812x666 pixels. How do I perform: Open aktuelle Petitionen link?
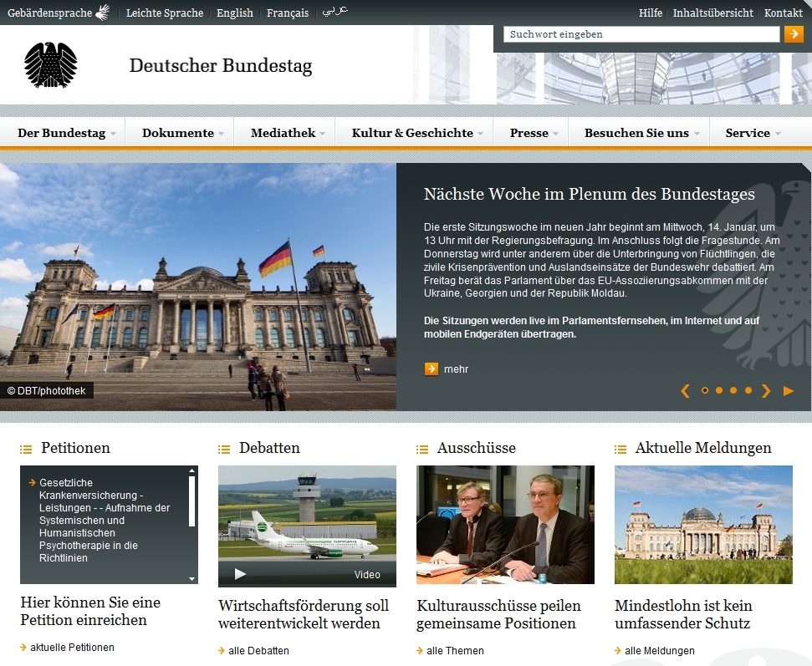pyautogui.click(x=72, y=647)
